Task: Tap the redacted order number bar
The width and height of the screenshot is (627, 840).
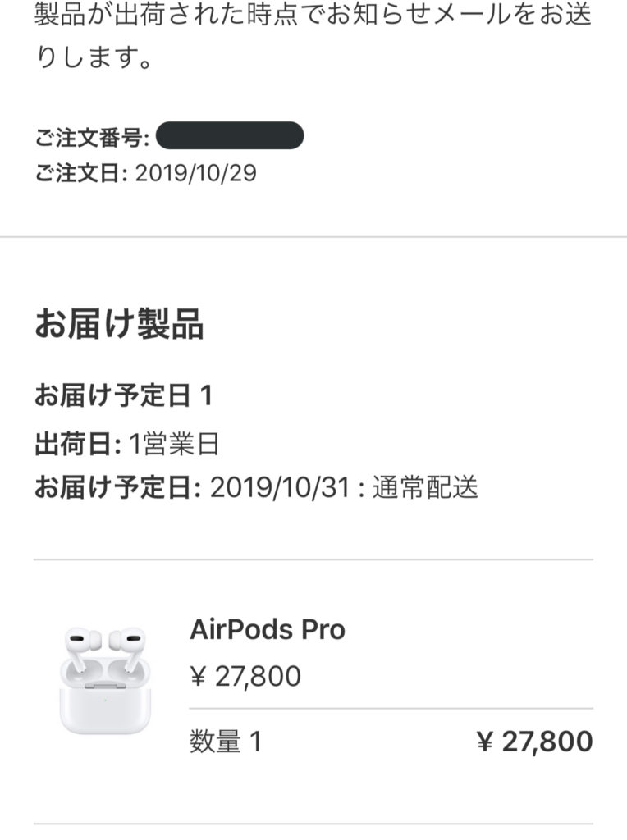Action: coord(229,136)
